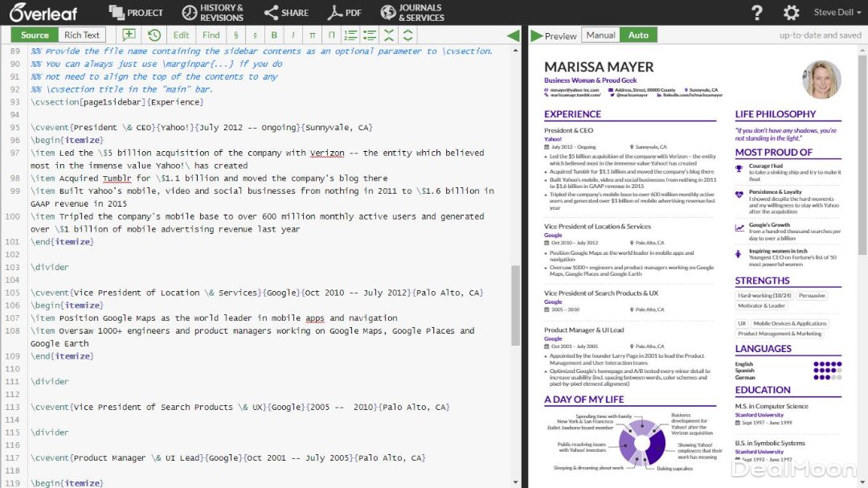Click the add comment icon
The width and height of the screenshot is (868, 488).
pyautogui.click(x=129, y=35)
